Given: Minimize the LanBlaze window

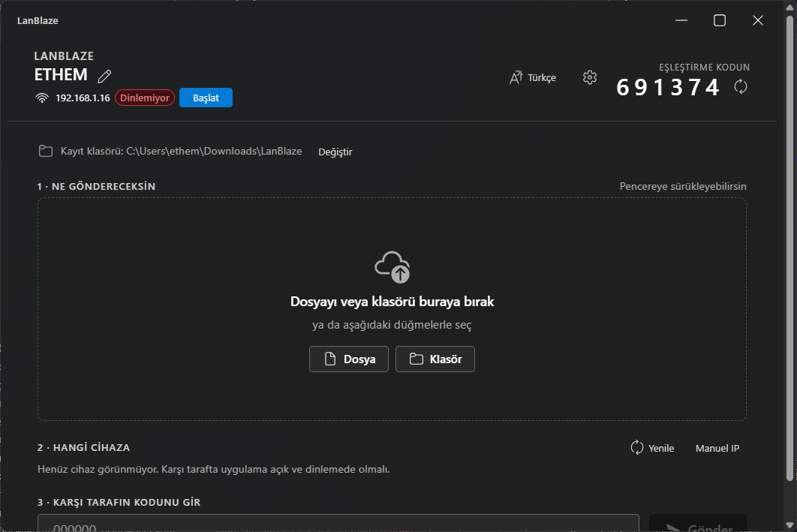Looking at the screenshot, I should [x=681, y=20].
